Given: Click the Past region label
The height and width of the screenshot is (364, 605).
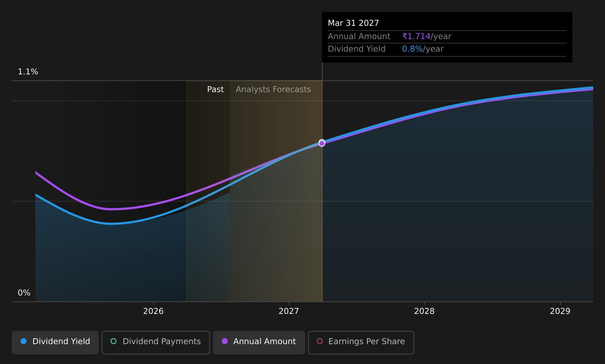Looking at the screenshot, I should pyautogui.click(x=216, y=90).
